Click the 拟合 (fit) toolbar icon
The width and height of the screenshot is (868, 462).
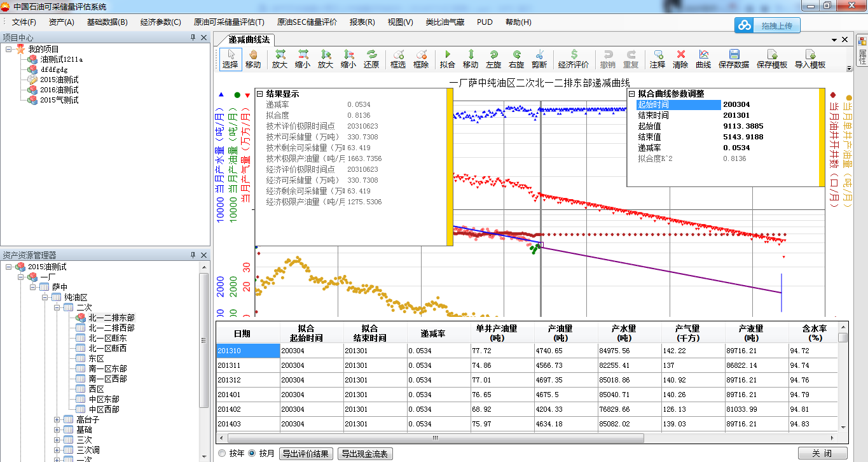click(447, 59)
